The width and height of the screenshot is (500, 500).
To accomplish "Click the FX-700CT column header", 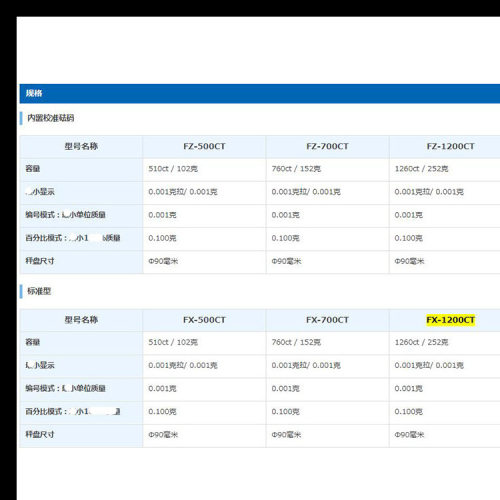I will pyautogui.click(x=327, y=320).
